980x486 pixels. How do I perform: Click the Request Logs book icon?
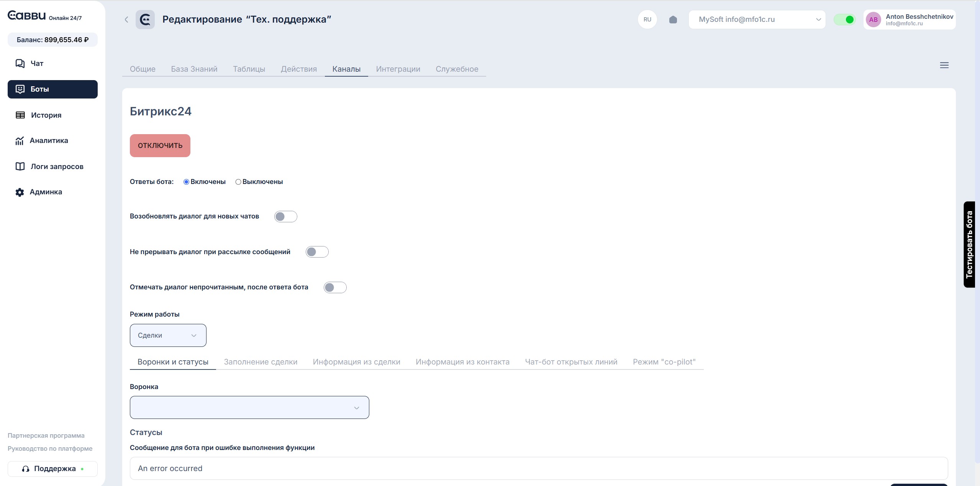click(x=20, y=166)
